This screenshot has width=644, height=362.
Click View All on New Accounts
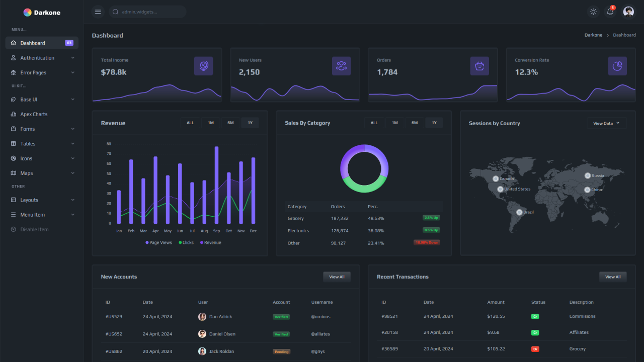pyautogui.click(x=337, y=277)
